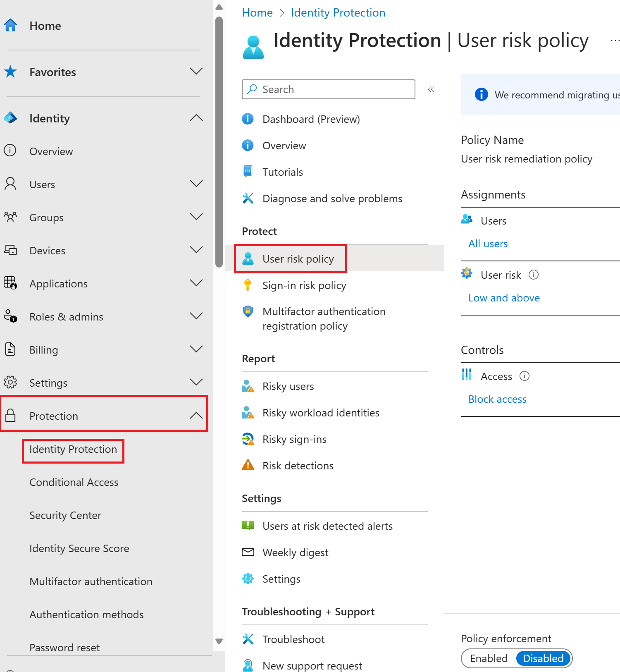The width and height of the screenshot is (620, 672).
Task: Click the Weekly digest envelope icon
Action: click(x=248, y=552)
